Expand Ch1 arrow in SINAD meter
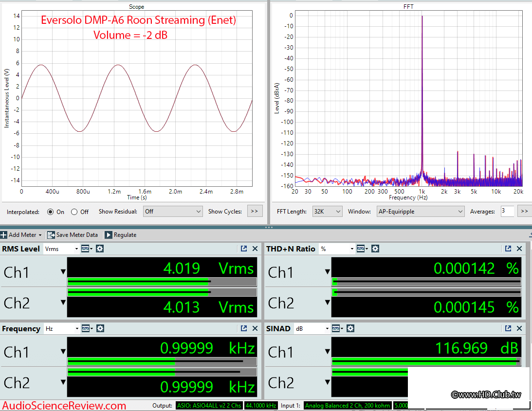The width and height of the screenshot is (532, 411). click(328, 351)
